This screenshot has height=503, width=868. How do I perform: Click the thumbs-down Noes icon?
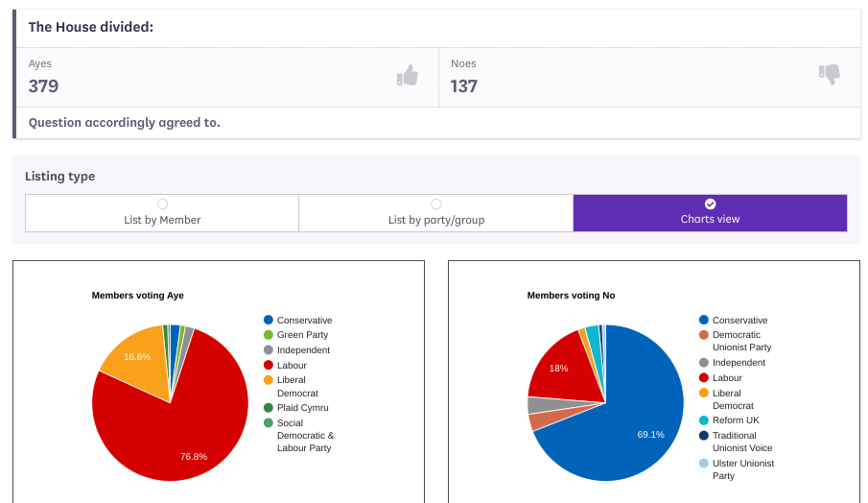coord(829,74)
